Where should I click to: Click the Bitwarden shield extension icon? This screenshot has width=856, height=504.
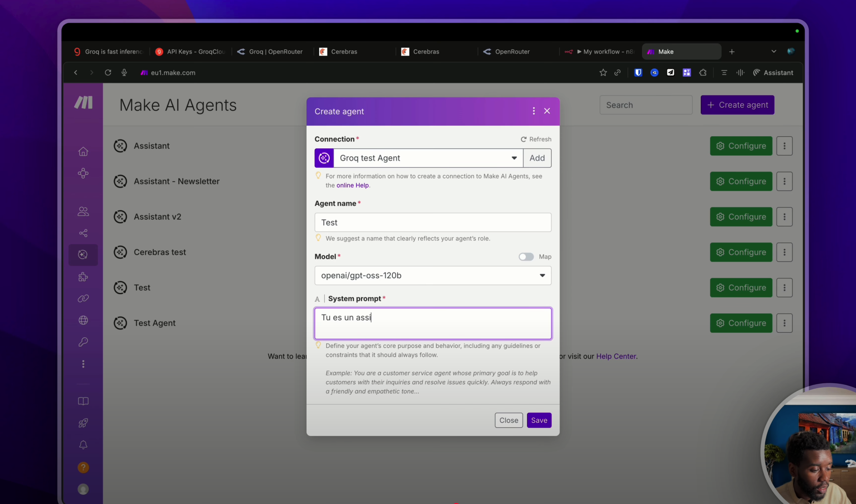(x=638, y=73)
